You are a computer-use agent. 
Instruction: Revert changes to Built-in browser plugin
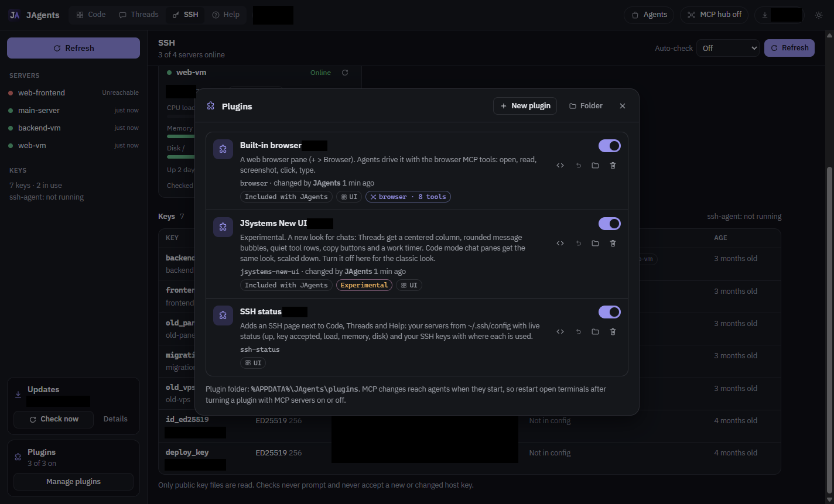[578, 166]
